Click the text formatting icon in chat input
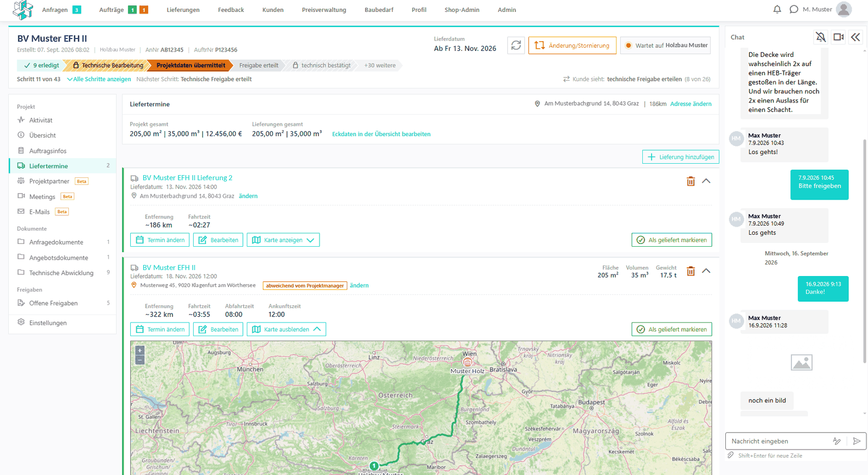 pyautogui.click(x=837, y=441)
